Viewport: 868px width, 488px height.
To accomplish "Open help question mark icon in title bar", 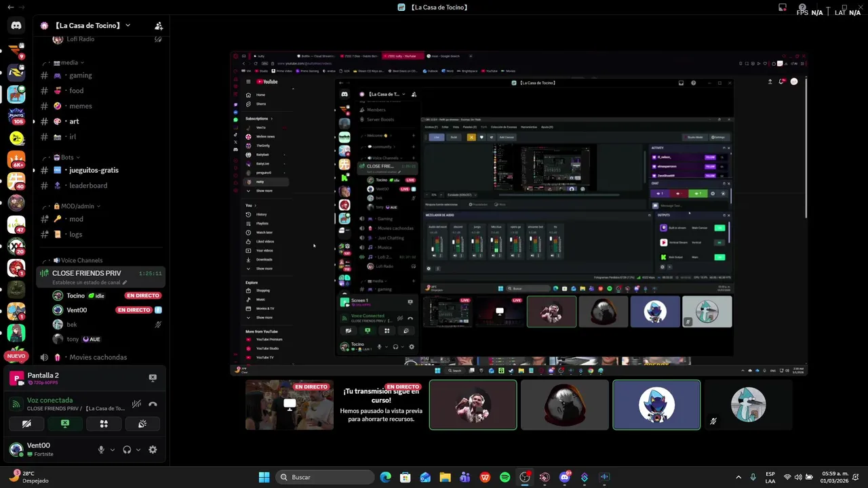I will tap(802, 7).
